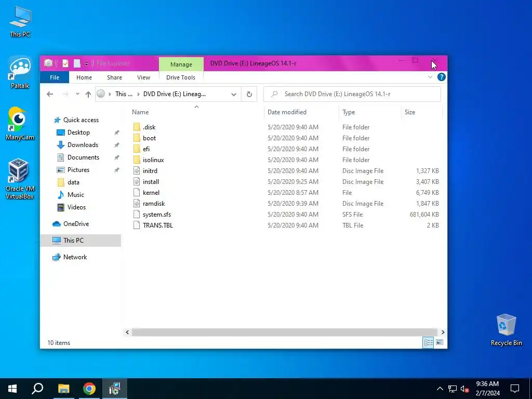This screenshot has height=399, width=532.
Task: Click the Quick access star item
Action: [81, 120]
